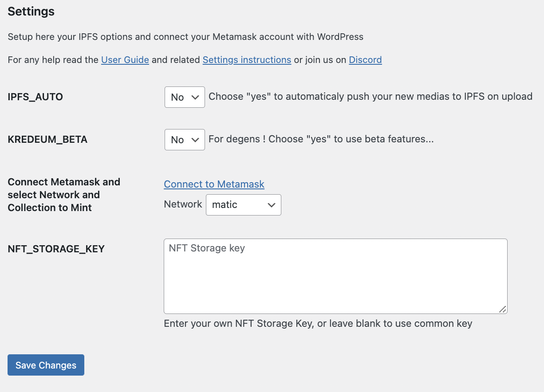The height and width of the screenshot is (392, 544).
Task: Follow the Discord link
Action: [x=365, y=60]
